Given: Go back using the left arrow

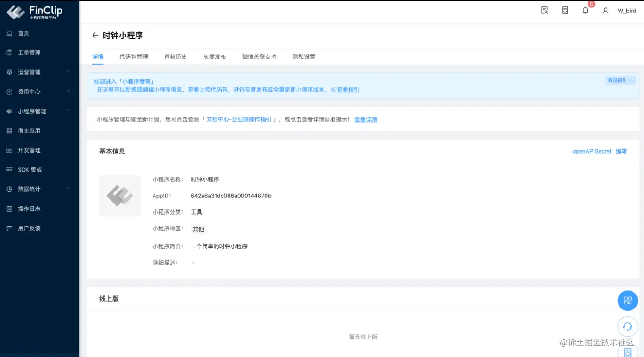Looking at the screenshot, I should pos(95,35).
